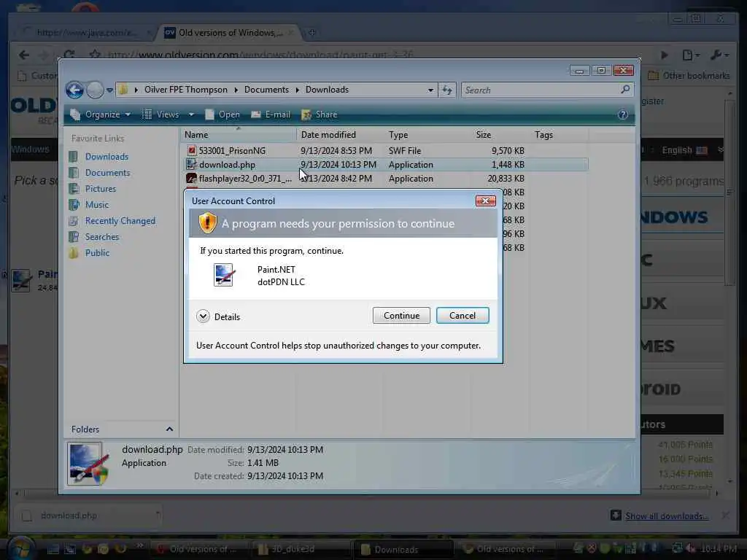Click browser reload button
This screenshot has width=747, height=560.
(x=69, y=55)
